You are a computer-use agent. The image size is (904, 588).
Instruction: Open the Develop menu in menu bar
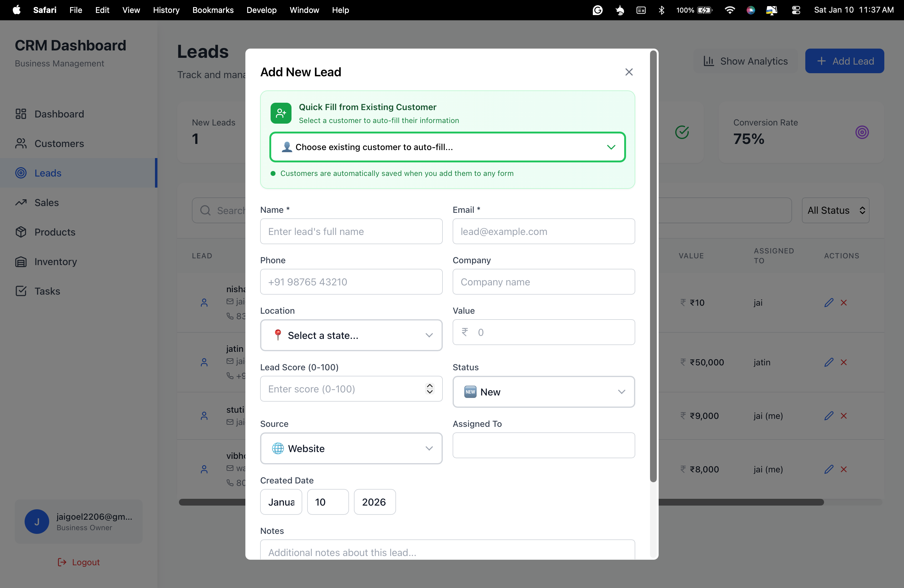coord(261,10)
